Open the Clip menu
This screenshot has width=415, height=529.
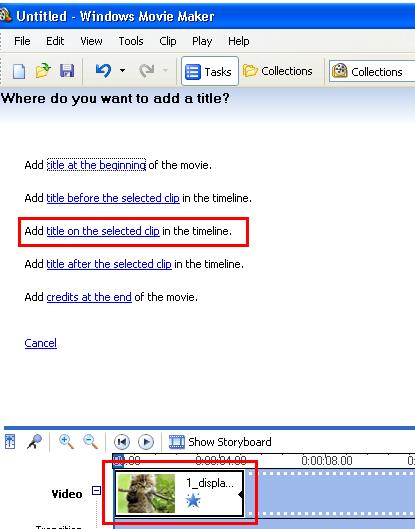(x=168, y=41)
